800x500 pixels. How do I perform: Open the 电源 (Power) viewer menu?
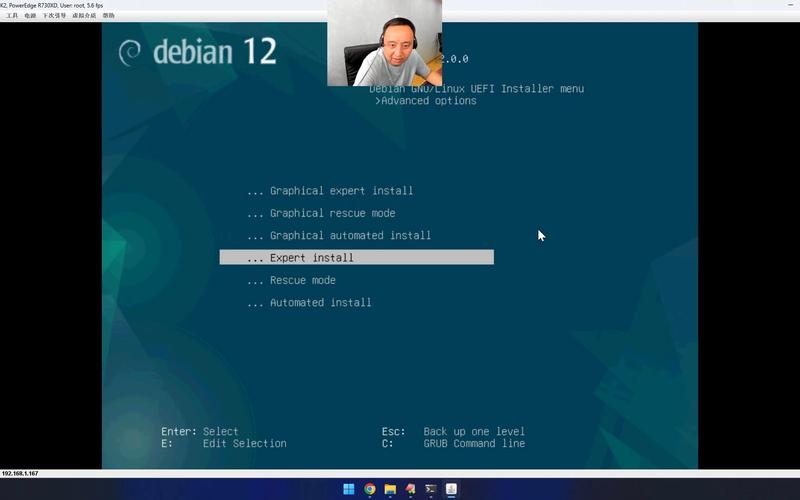pos(31,15)
